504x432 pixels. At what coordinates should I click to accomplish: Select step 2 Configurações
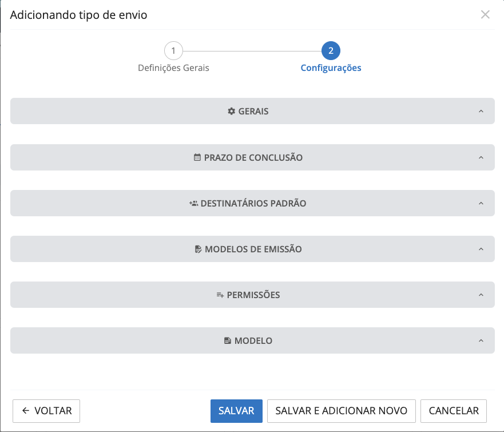pyautogui.click(x=331, y=51)
